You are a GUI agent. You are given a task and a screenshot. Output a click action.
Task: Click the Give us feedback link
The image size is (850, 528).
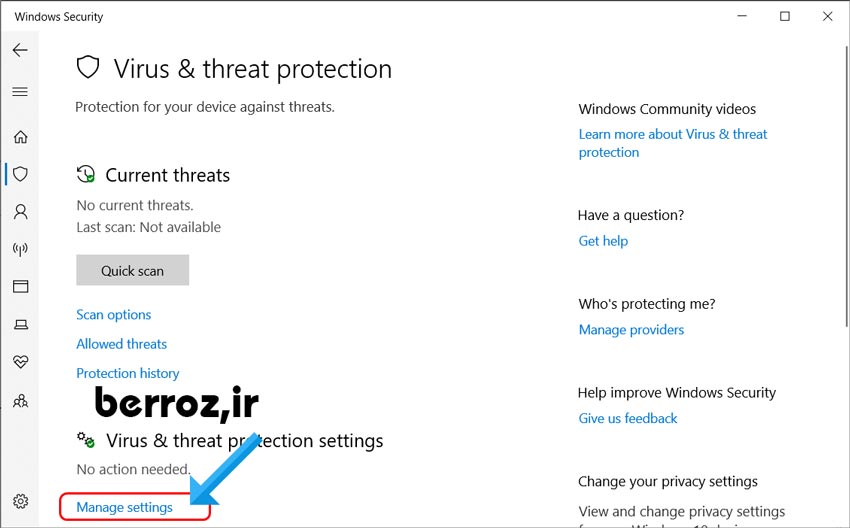click(628, 419)
